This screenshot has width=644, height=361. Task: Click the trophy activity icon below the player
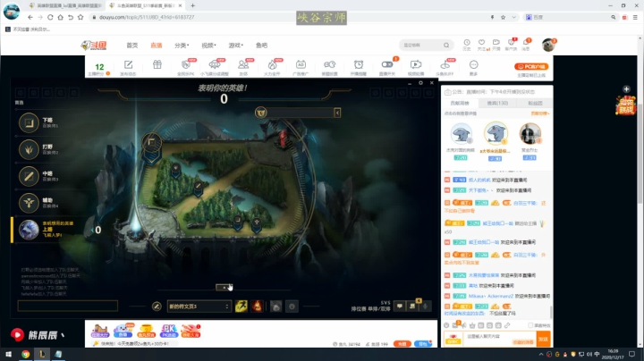tap(146, 331)
